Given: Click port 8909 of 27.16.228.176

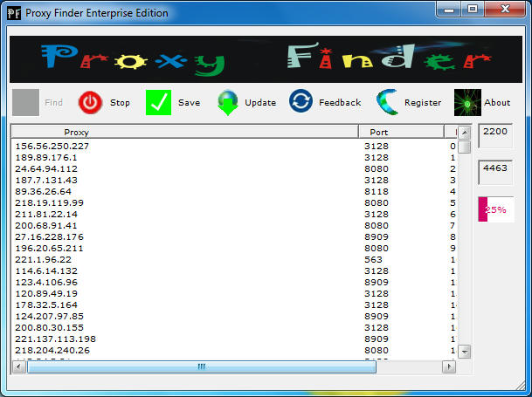Looking at the screenshot, I should pyautogui.click(x=377, y=237).
